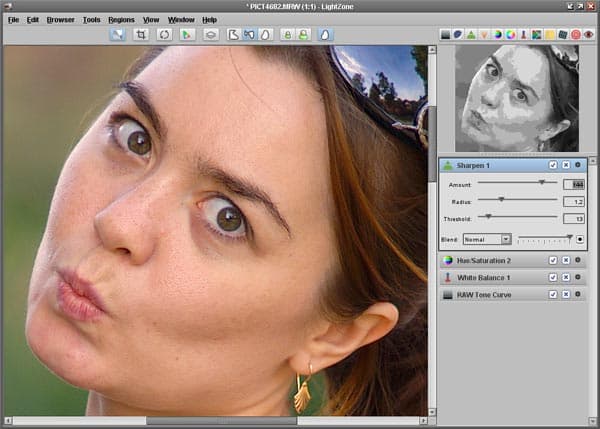600x429 pixels.
Task: Select the polygon region tool
Action: point(233,34)
